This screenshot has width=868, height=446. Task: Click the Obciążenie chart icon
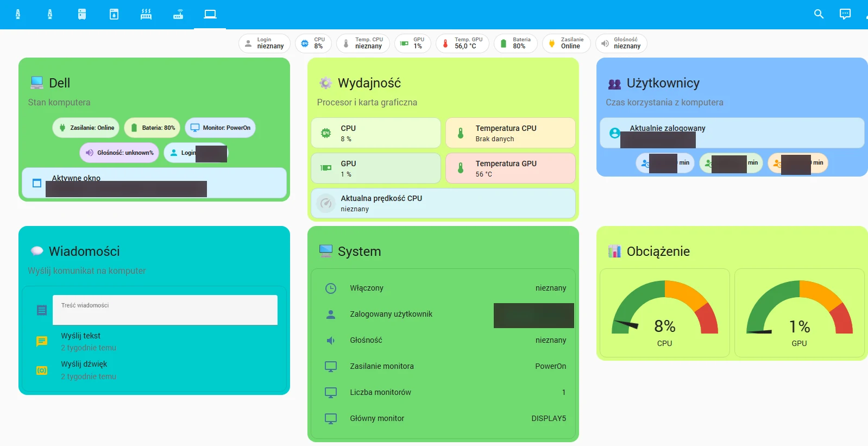point(614,251)
